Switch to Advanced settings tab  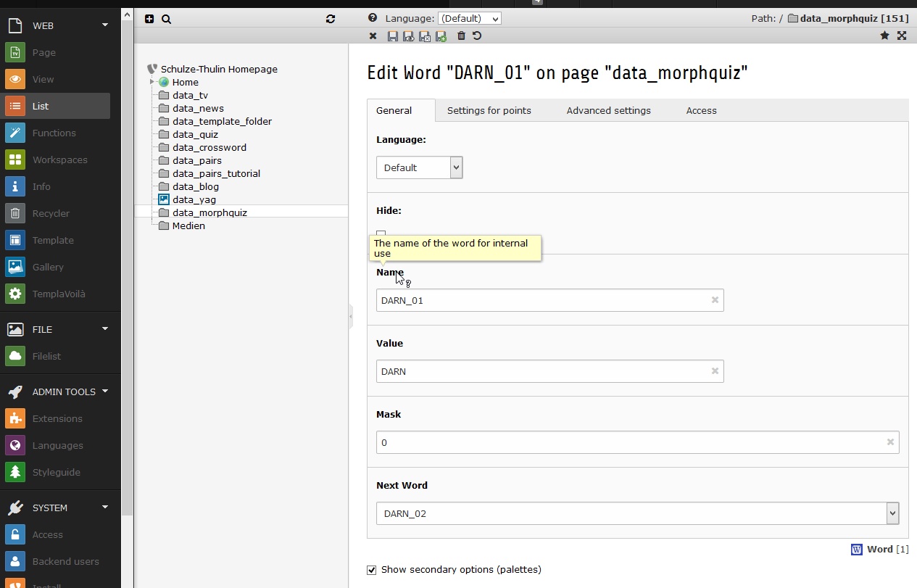coord(609,110)
